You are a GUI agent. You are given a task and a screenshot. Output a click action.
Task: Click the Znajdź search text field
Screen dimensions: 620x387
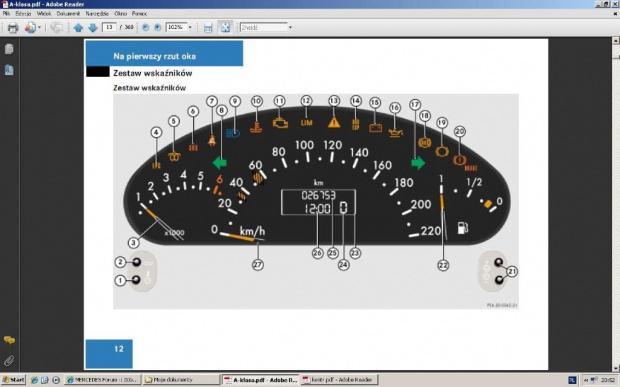tap(264, 28)
